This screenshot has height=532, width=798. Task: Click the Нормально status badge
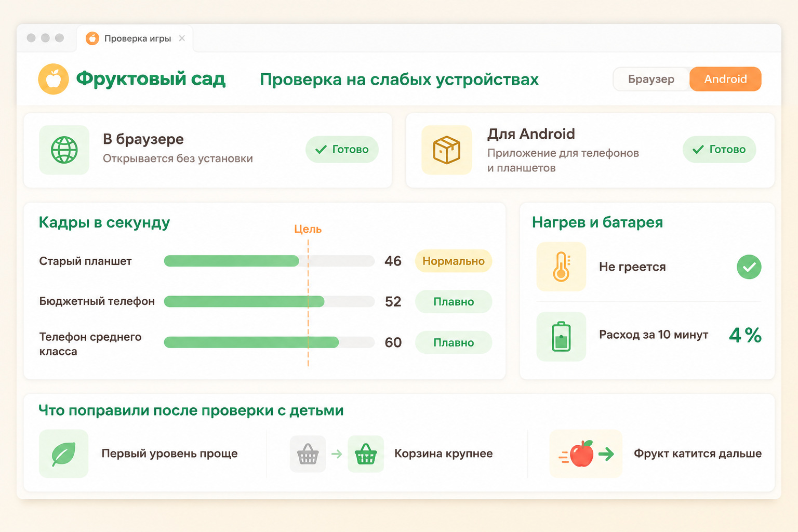[454, 261]
